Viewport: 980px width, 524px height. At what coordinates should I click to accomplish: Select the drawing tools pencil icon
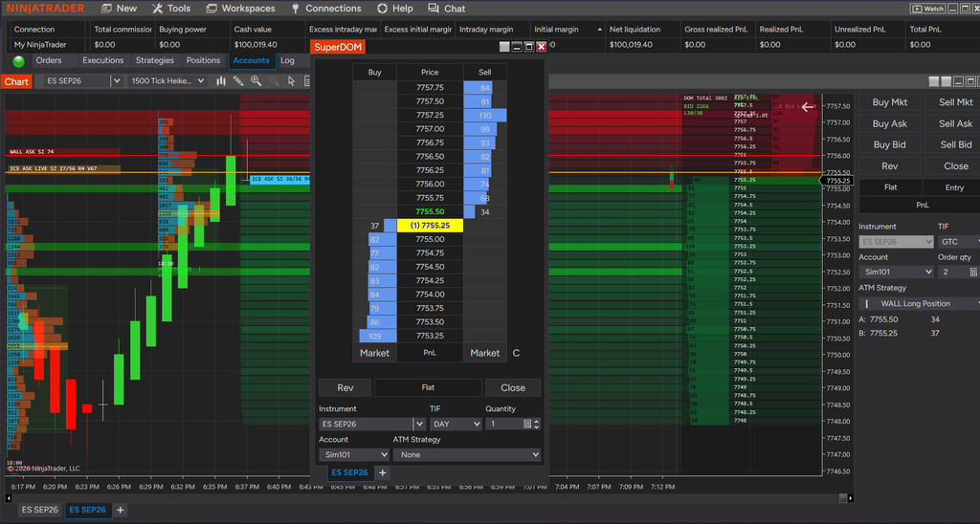coord(238,81)
